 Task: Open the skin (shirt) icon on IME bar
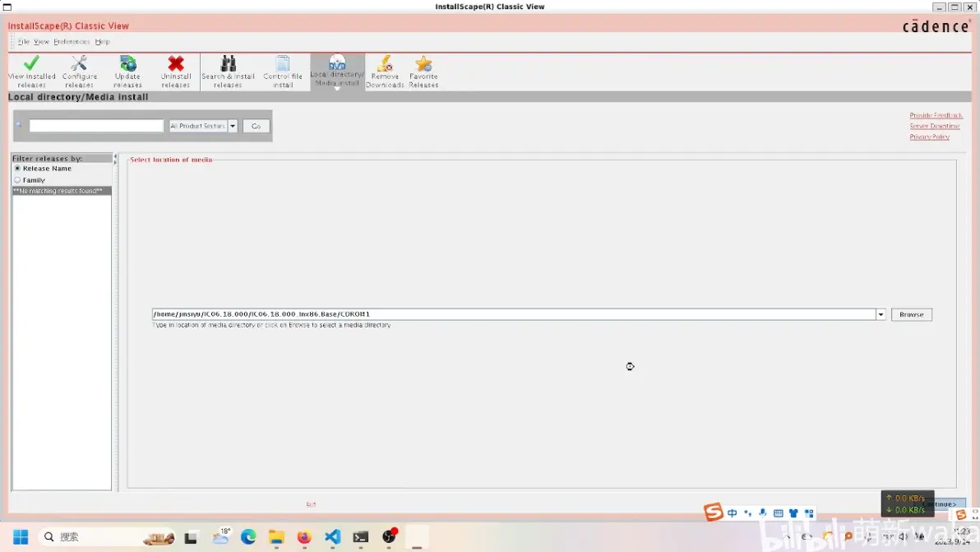tap(793, 513)
